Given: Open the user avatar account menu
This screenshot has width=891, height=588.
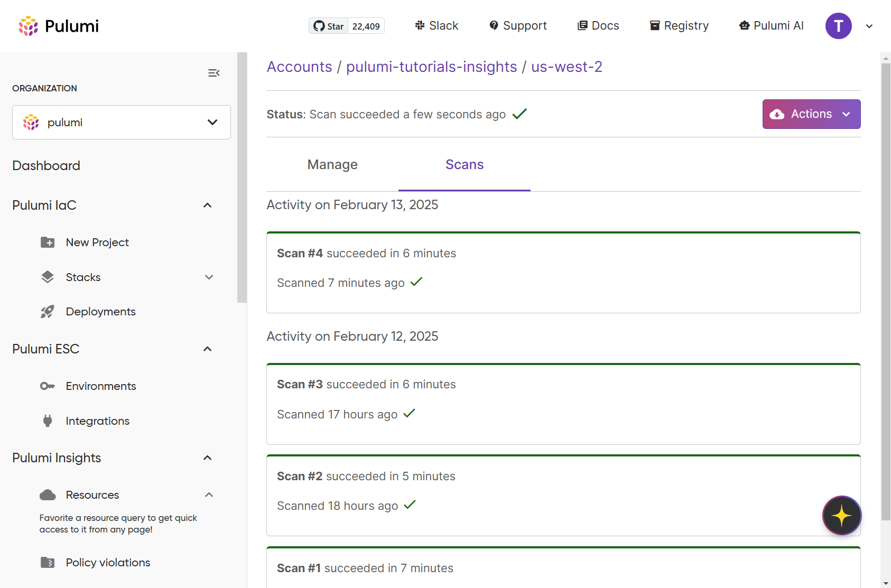Looking at the screenshot, I should [x=838, y=26].
